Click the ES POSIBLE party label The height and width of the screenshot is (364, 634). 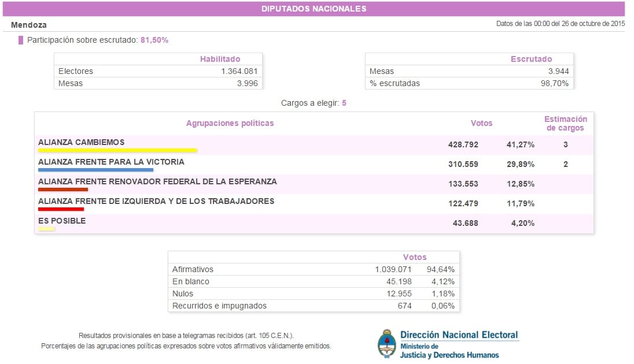[62, 221]
